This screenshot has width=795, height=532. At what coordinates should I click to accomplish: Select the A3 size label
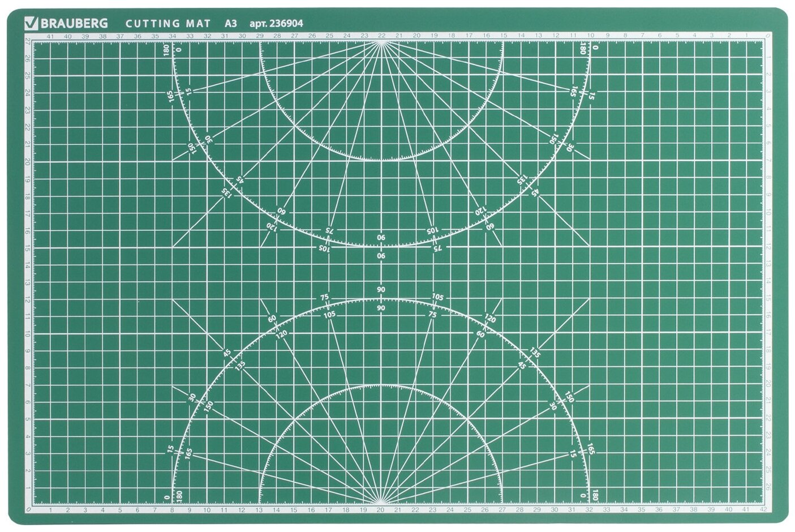(230, 23)
